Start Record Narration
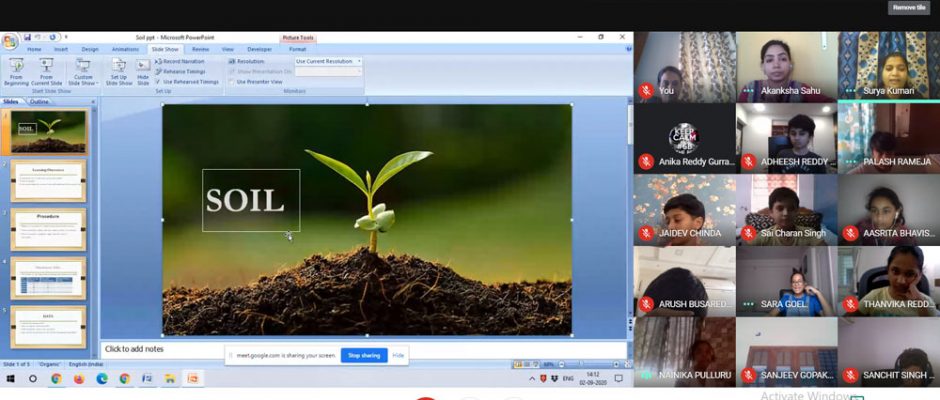Viewport: 940px width, 400px height. [x=179, y=61]
